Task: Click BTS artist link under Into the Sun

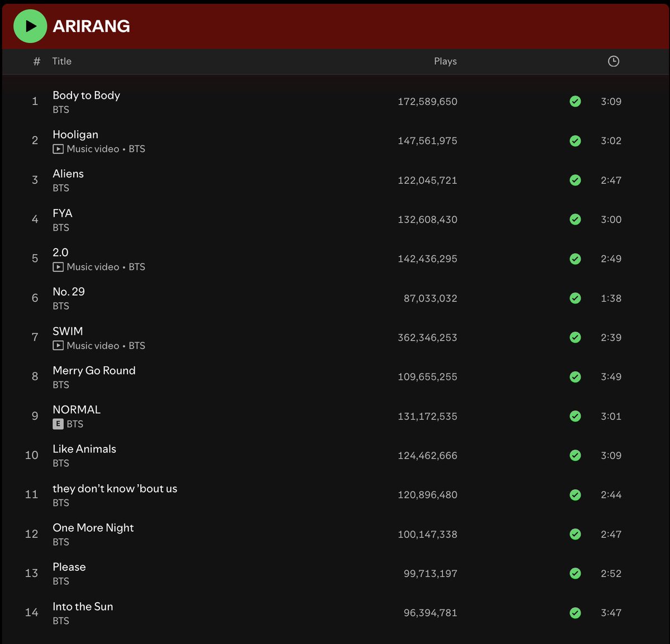Action: point(61,621)
